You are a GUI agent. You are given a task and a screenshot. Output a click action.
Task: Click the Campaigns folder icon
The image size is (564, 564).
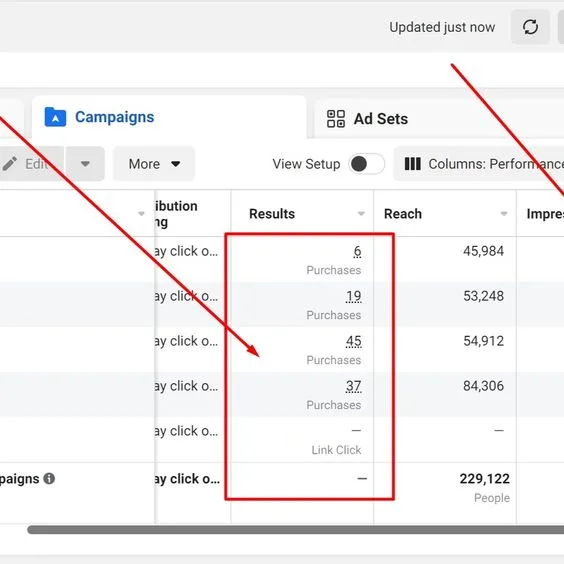pos(55,117)
